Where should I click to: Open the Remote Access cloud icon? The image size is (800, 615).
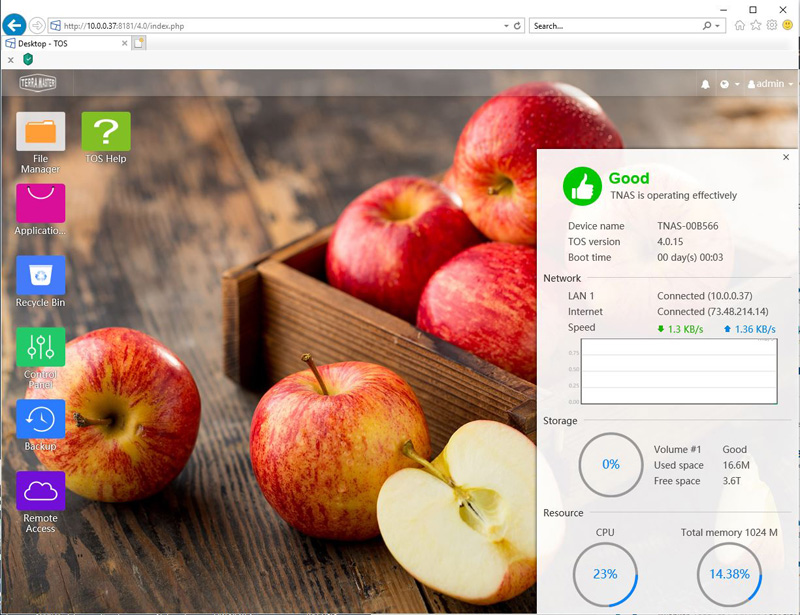(x=40, y=491)
